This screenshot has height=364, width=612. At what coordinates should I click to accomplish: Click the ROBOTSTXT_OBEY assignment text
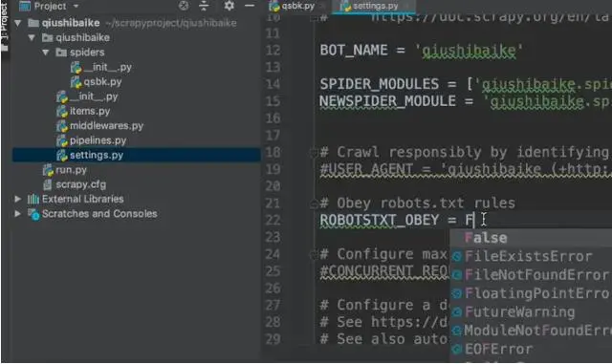pos(397,220)
